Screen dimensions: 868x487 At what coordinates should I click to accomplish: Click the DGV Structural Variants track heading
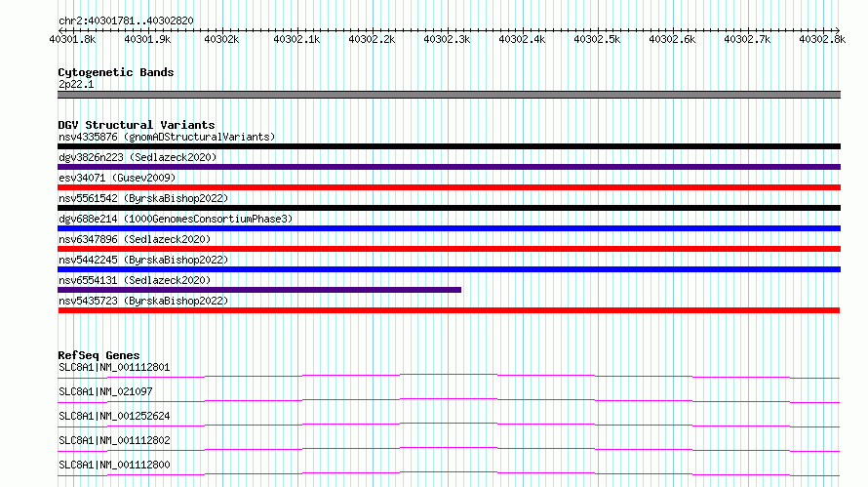tap(137, 125)
